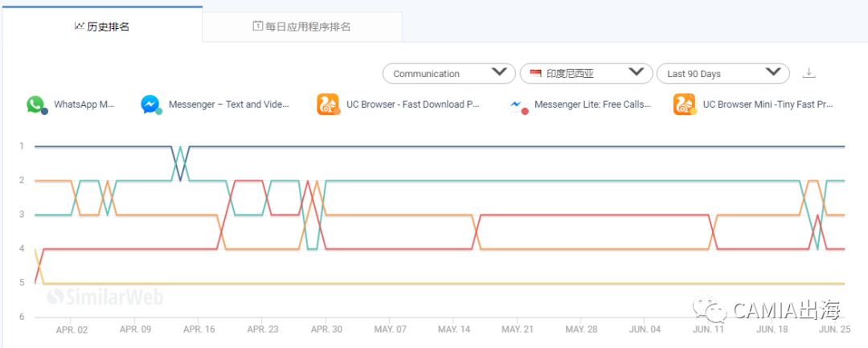Screen dimensions: 868x348
Task: Click the UC Browser Mini app icon
Action: (x=684, y=104)
